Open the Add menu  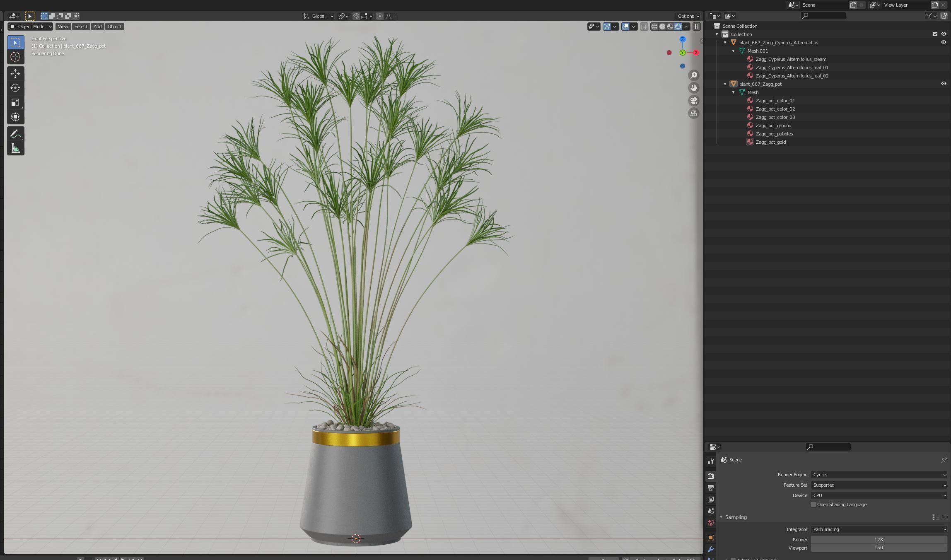97,27
